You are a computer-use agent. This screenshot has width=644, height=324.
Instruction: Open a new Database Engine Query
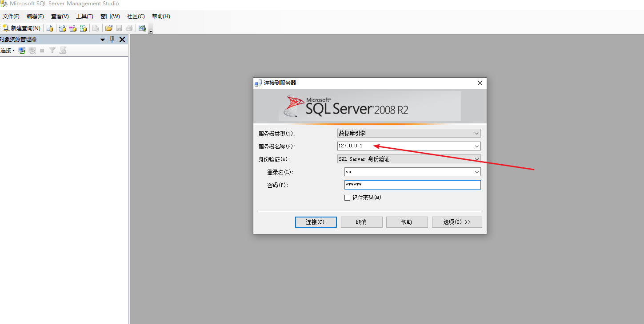pyautogui.click(x=50, y=28)
